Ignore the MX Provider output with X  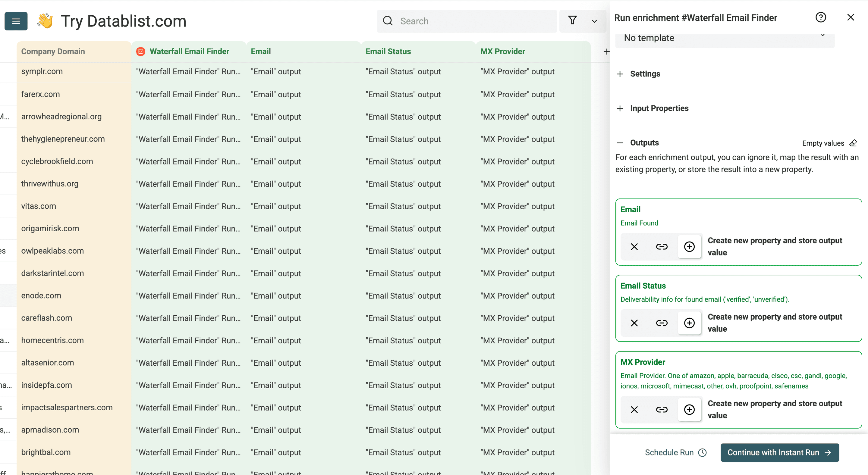coord(634,410)
